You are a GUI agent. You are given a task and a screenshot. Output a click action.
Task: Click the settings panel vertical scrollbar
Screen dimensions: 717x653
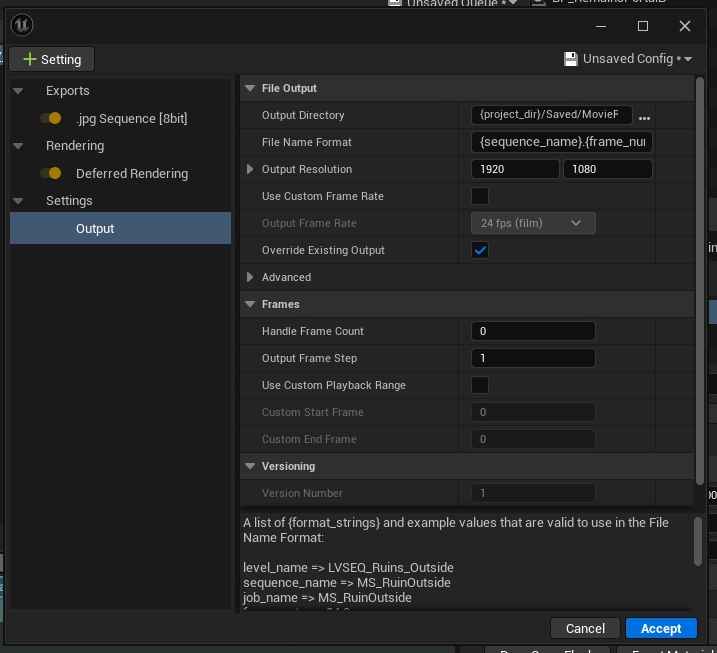[x=700, y=281]
